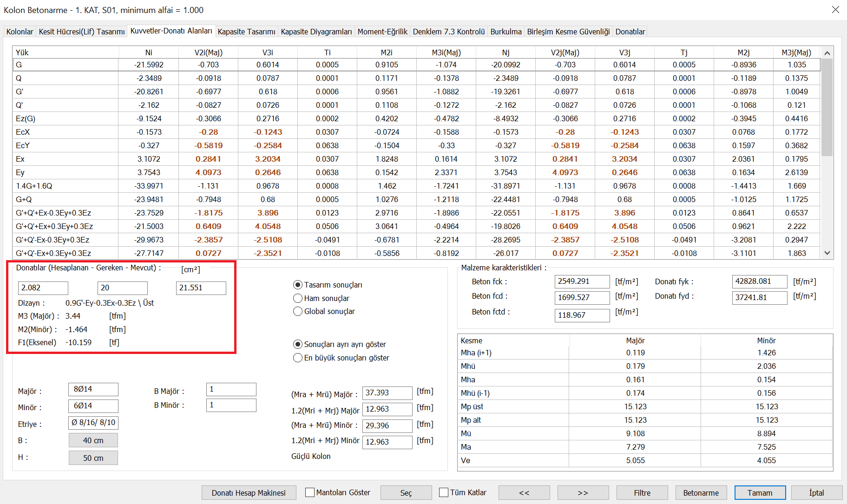Switch to Kapasite Diyagramları tab
This screenshot has height=504, width=847.
316,32
